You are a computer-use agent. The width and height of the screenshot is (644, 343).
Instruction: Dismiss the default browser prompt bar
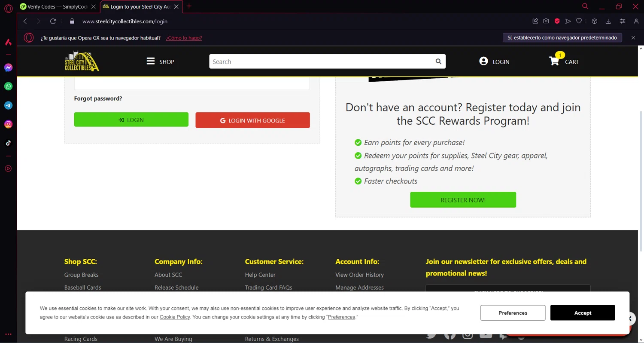[x=633, y=38]
